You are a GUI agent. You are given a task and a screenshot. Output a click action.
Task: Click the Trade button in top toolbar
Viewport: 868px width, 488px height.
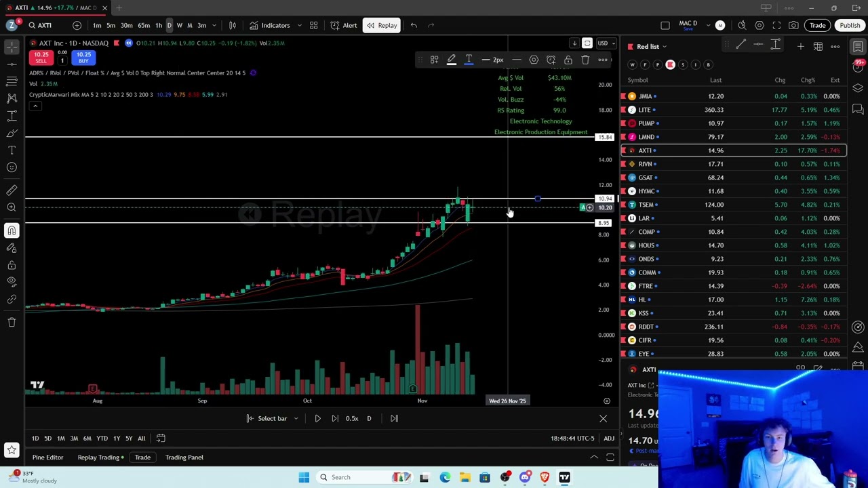point(817,25)
